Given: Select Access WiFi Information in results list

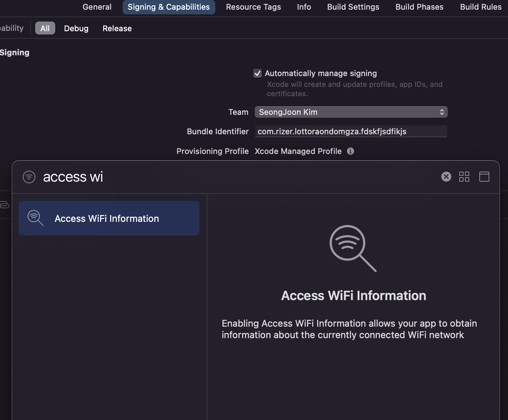Looking at the screenshot, I should click(109, 218).
